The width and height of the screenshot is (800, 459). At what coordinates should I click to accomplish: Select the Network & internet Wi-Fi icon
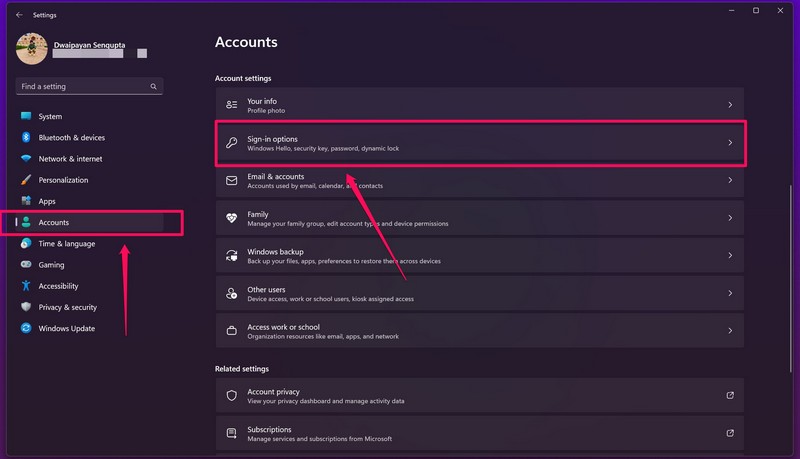pos(26,159)
